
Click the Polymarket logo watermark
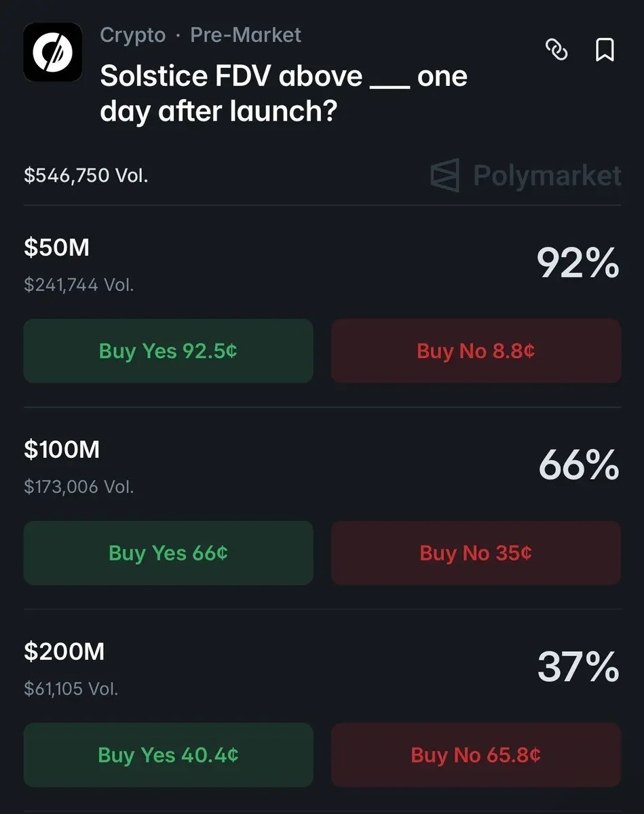pos(526,176)
